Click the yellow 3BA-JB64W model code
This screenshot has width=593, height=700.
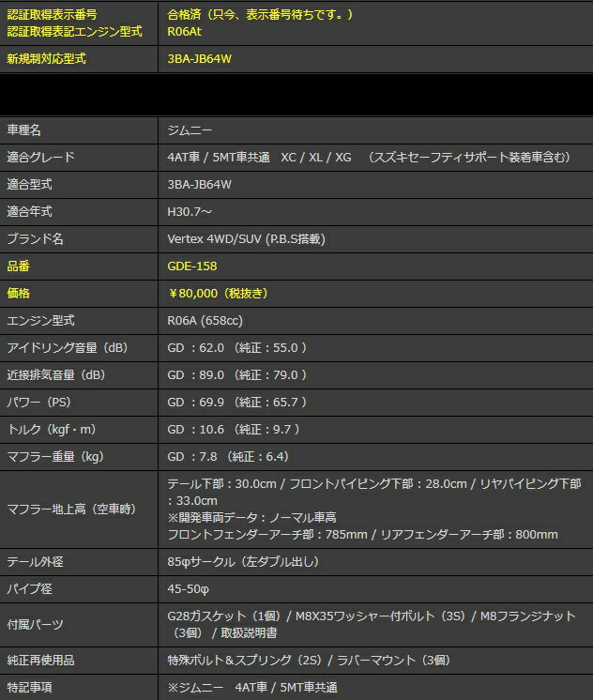pos(199,58)
